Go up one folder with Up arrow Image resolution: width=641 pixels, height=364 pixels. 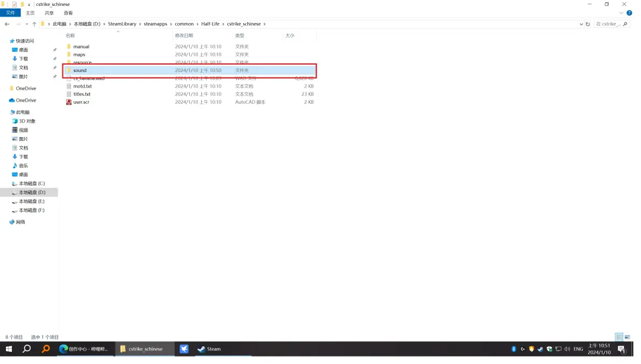click(x=34, y=24)
